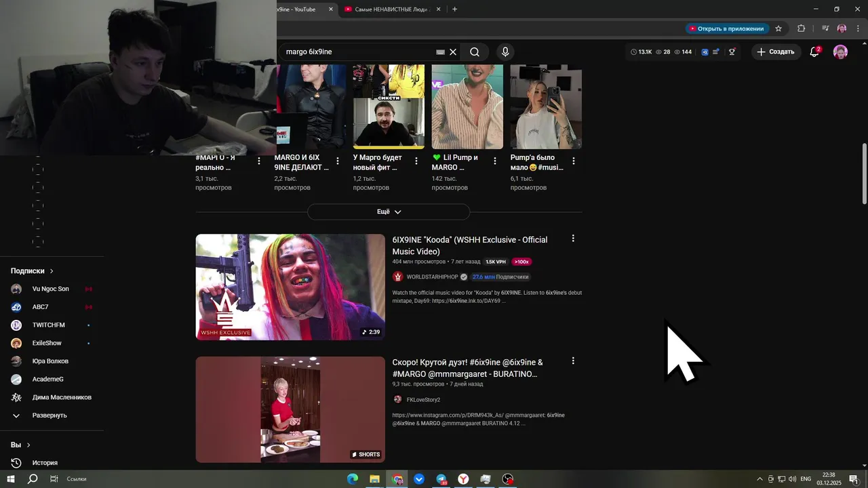Screen dimensions: 868x488
Task: Click WORLDSTARHIPHOP channel avatar
Action: [398, 277]
